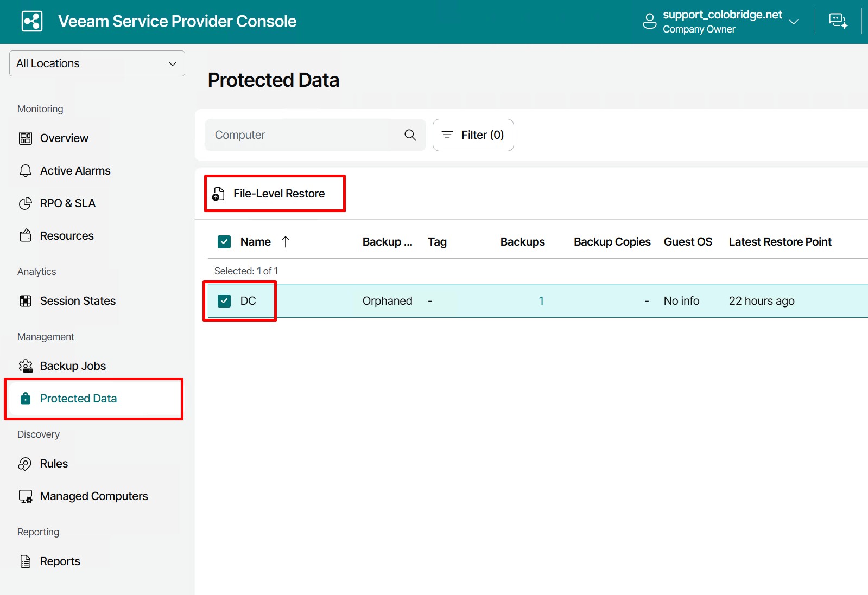
Task: Click the Active Alarms bell icon
Action: pyautogui.click(x=26, y=171)
